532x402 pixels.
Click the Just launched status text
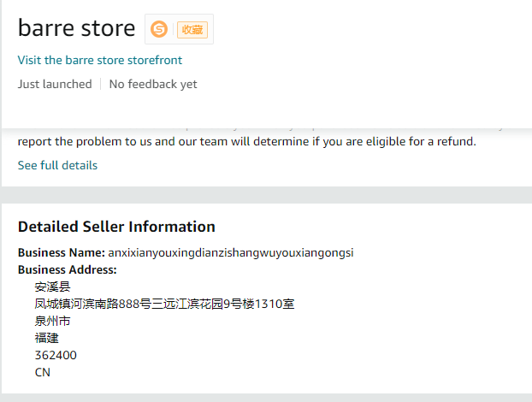click(x=55, y=84)
